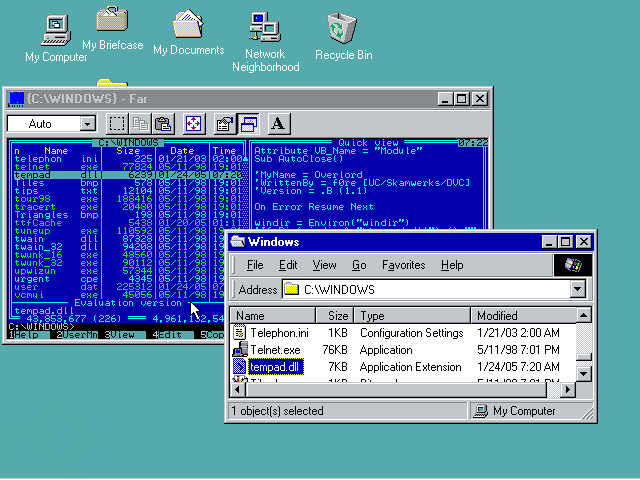Click the Paste toolbar icon in Far
The height and width of the screenshot is (480, 640).
163,124
